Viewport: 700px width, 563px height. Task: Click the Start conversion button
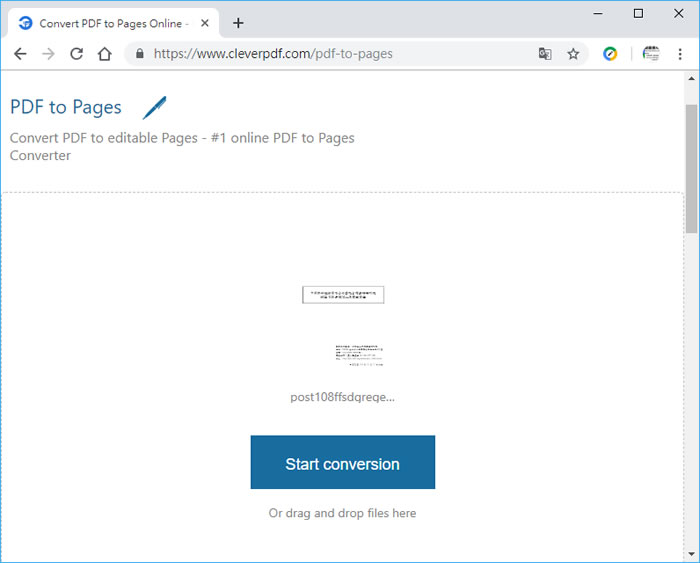pos(343,462)
